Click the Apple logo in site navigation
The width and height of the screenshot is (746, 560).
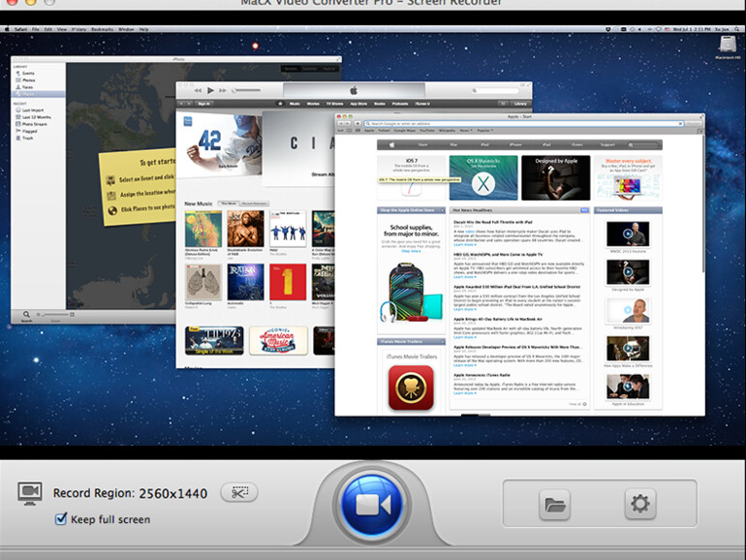tap(392, 144)
